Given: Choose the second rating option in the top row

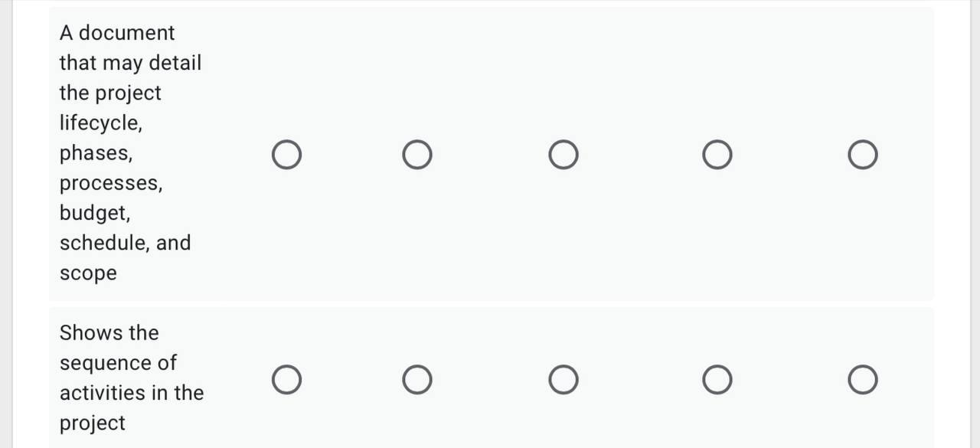Looking at the screenshot, I should coord(417,154).
